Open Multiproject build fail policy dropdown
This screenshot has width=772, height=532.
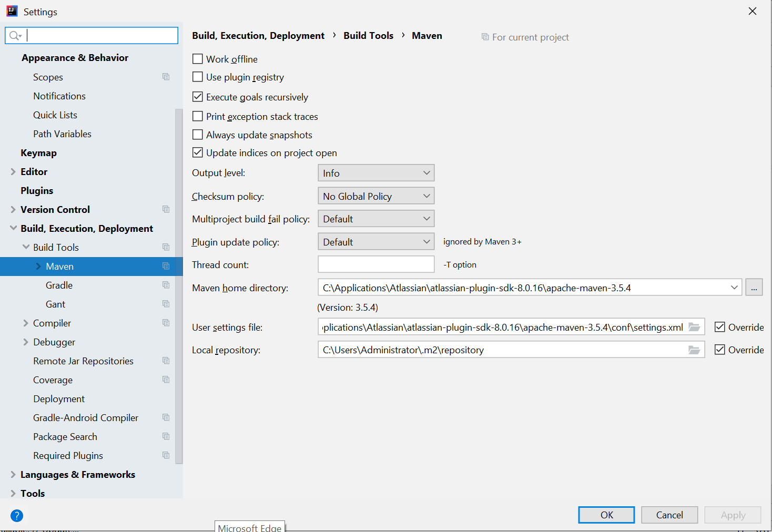pyautogui.click(x=376, y=219)
